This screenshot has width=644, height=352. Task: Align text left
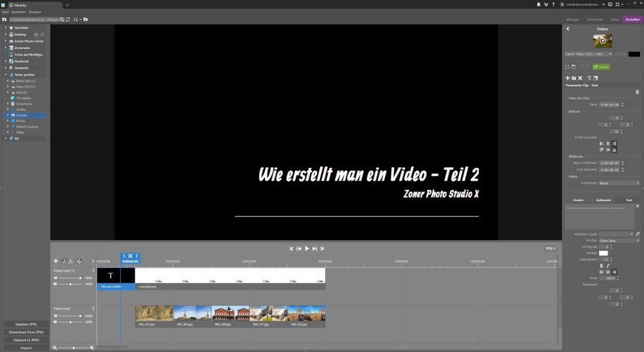[602, 272]
